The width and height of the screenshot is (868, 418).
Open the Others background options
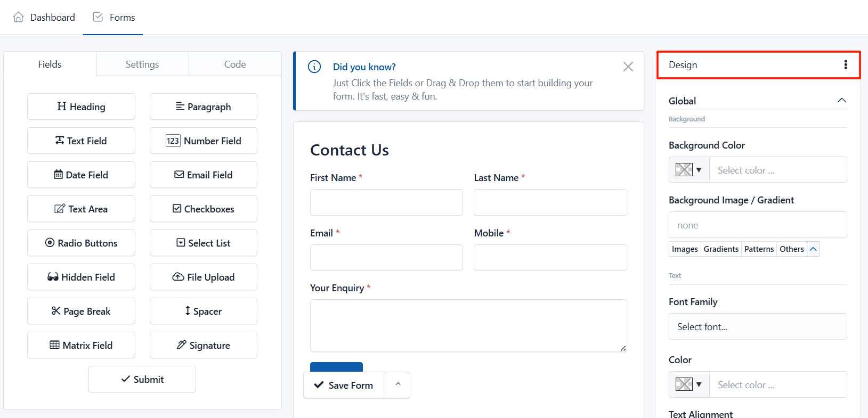[x=792, y=249]
